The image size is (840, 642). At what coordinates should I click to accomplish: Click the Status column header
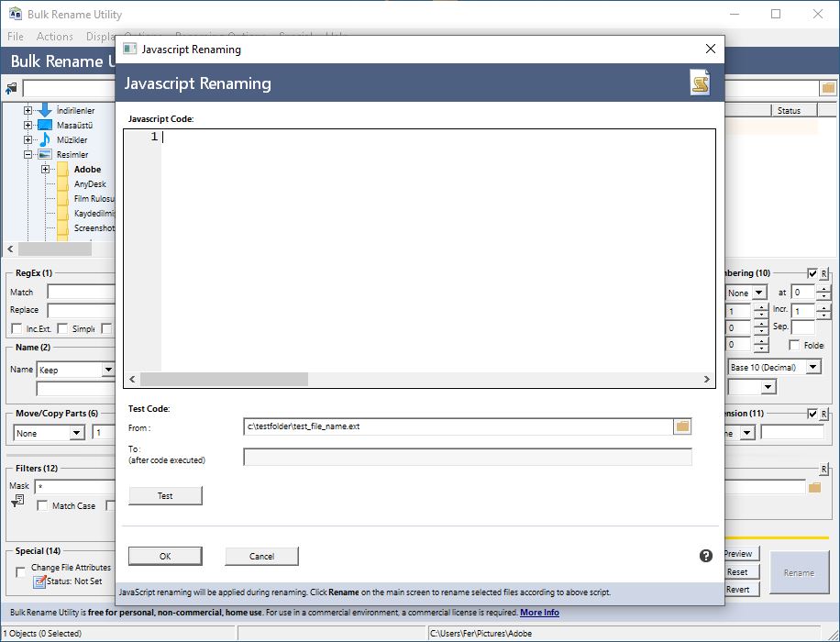(x=794, y=110)
